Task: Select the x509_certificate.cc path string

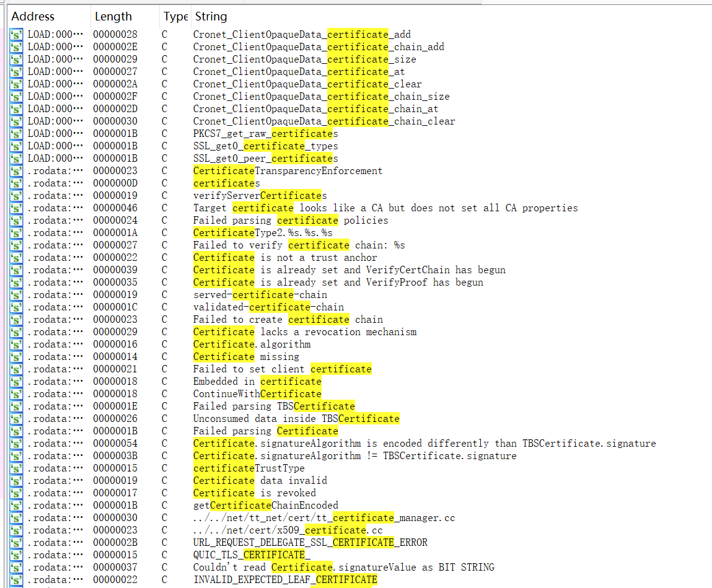Action: coord(288,530)
